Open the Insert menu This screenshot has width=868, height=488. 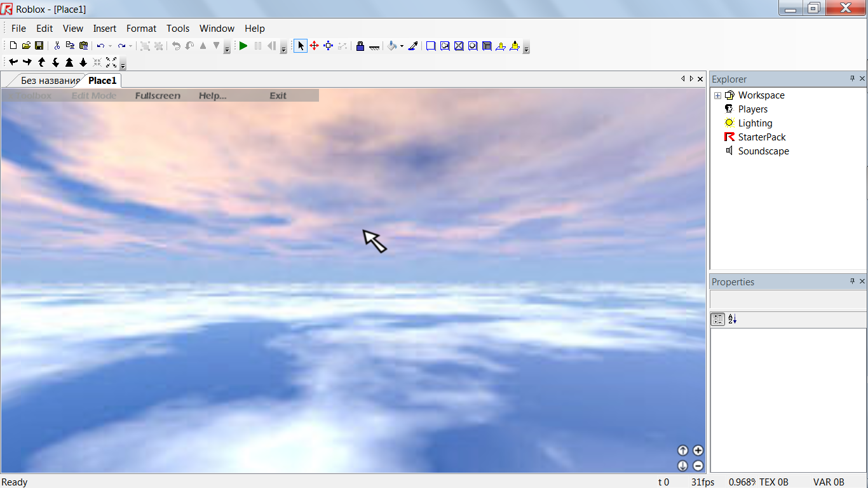(104, 29)
